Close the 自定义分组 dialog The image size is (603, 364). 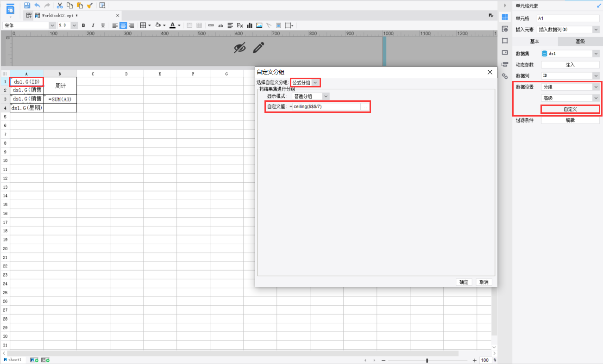coord(490,72)
